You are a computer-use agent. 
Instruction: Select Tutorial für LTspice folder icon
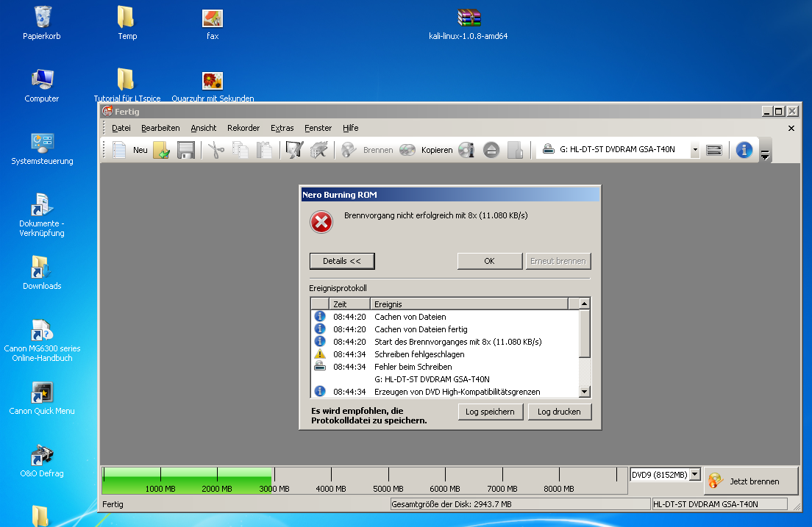pos(127,85)
